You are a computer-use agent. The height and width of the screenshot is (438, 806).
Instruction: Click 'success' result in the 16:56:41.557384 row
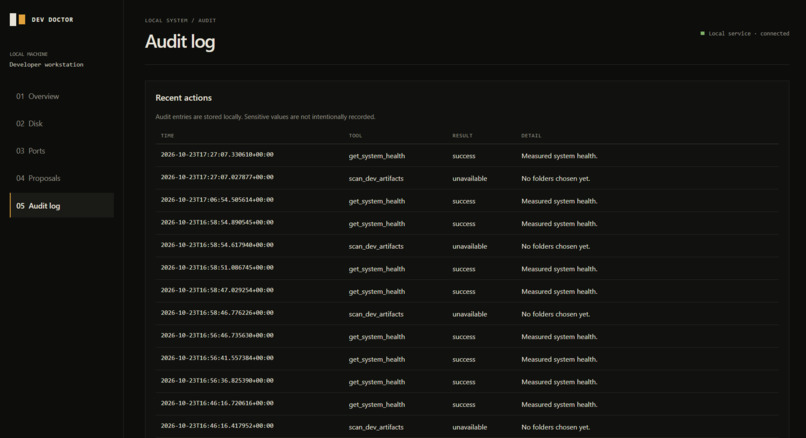point(464,359)
